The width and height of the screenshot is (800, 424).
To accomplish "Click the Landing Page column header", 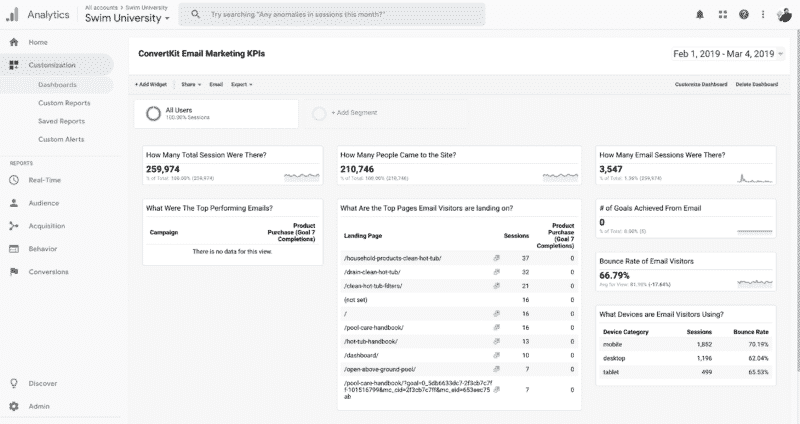I will pyautogui.click(x=362, y=236).
